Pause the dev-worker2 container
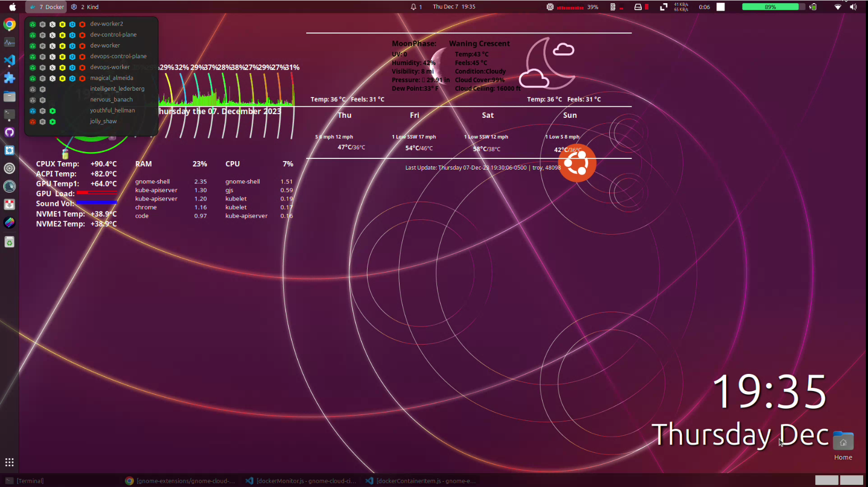Image resolution: width=868 pixels, height=487 pixels. coord(62,24)
